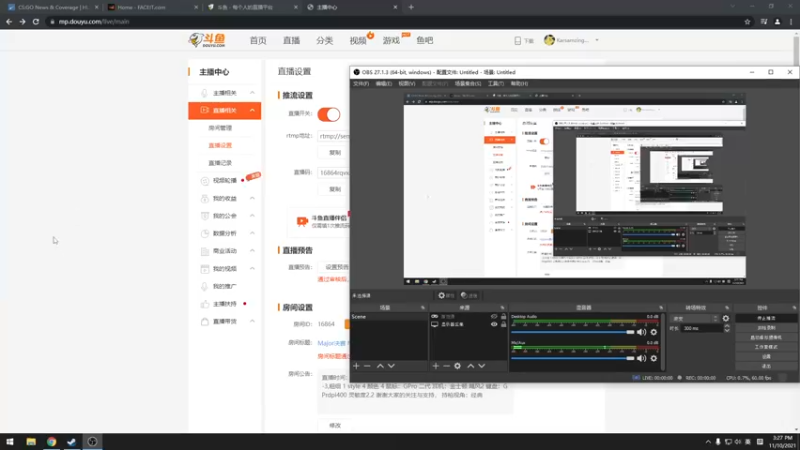This screenshot has width=800, height=450.
Task: Move source up in Sources panel
Action: point(470,366)
